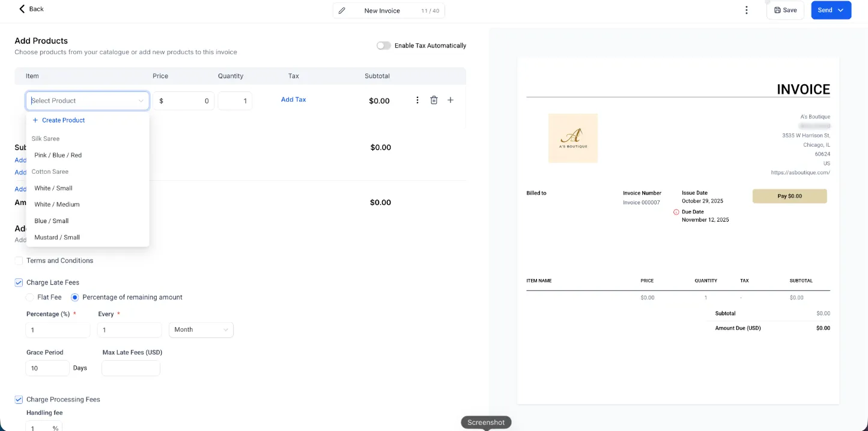
Task: Select Blue / Small option
Action: pos(88,221)
